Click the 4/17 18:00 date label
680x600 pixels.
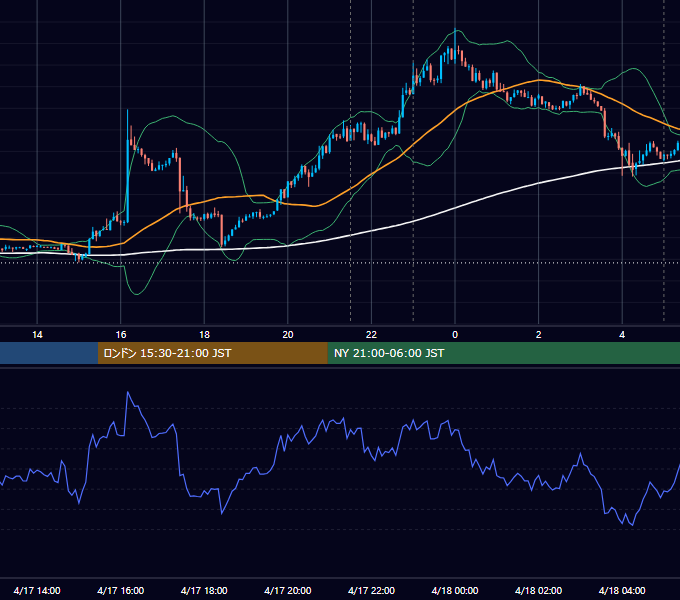pyautogui.click(x=204, y=590)
